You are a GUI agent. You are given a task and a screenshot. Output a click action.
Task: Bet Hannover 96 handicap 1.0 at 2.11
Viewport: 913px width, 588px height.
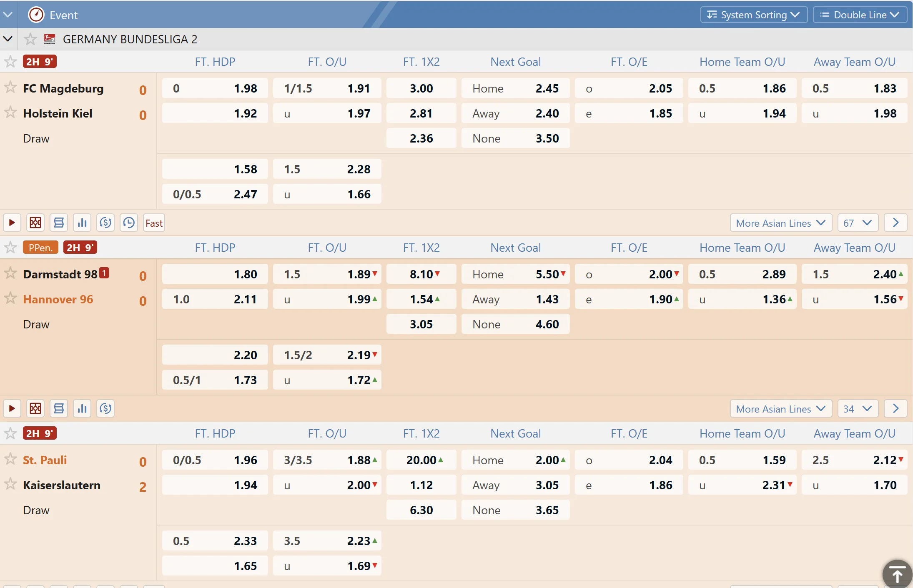[x=215, y=299]
